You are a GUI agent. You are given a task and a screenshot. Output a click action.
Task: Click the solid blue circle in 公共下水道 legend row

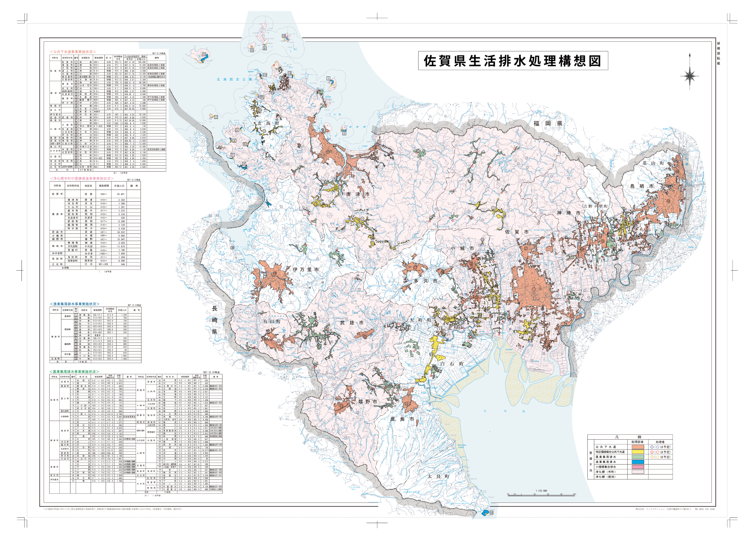click(652, 447)
